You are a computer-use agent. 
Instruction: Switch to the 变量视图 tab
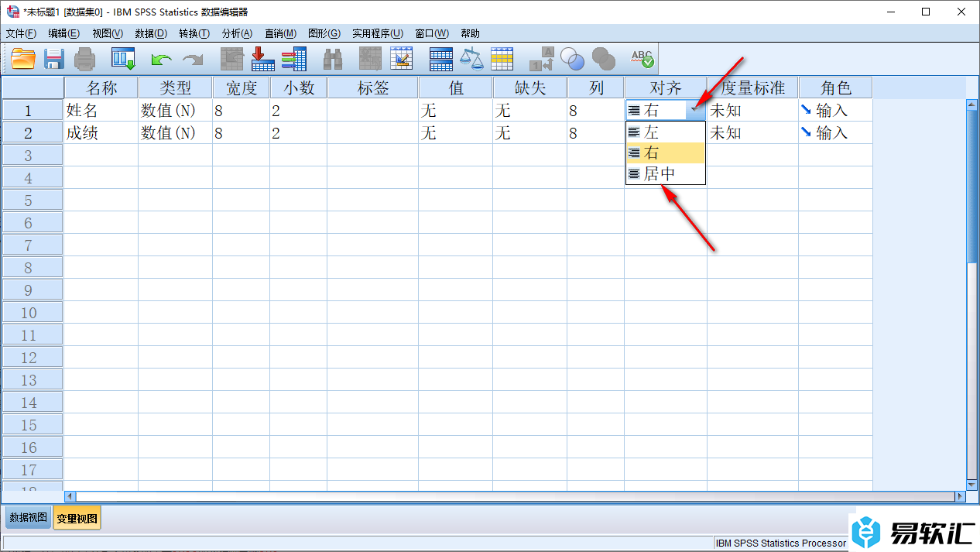(77, 518)
